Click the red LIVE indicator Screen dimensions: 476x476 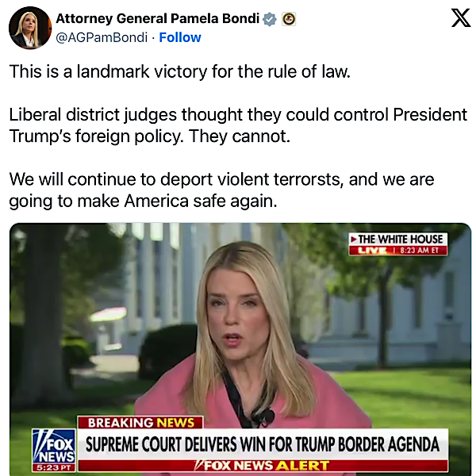[x=372, y=251]
